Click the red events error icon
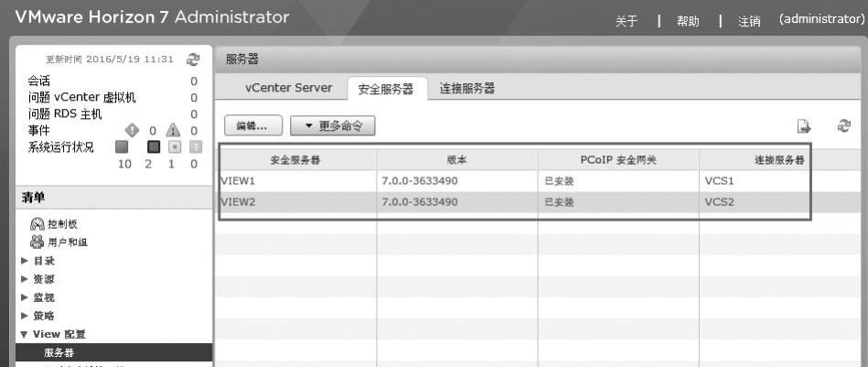The height and width of the screenshot is (367, 868). click(134, 131)
